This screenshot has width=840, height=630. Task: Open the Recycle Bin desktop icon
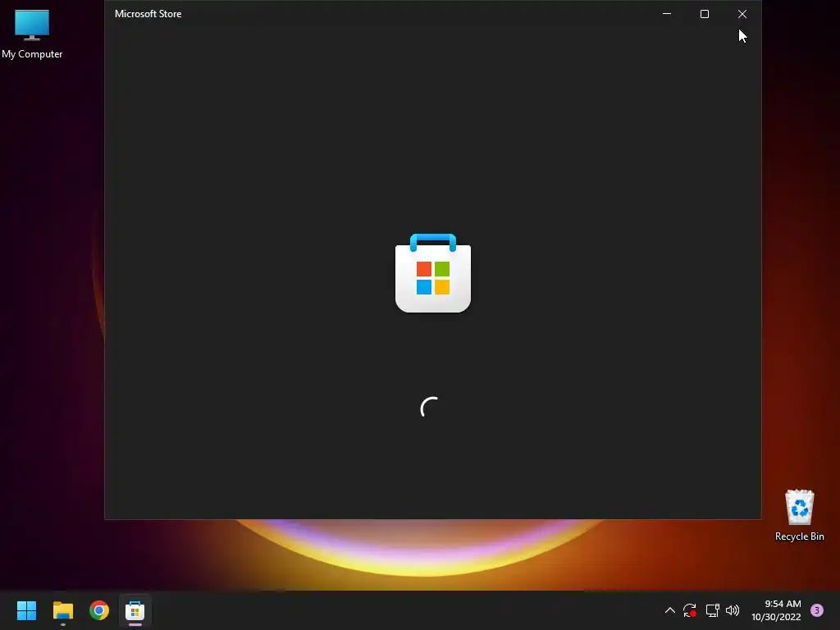pyautogui.click(x=799, y=515)
